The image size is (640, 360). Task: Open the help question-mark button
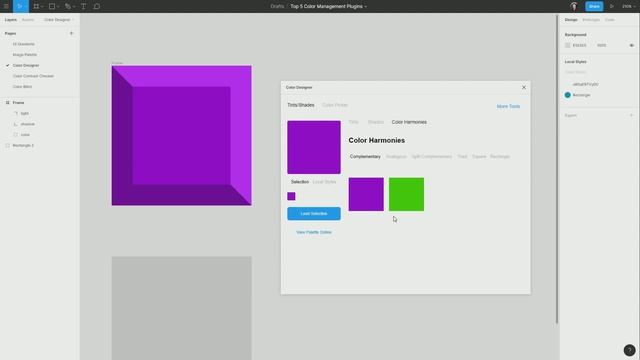coord(629,350)
